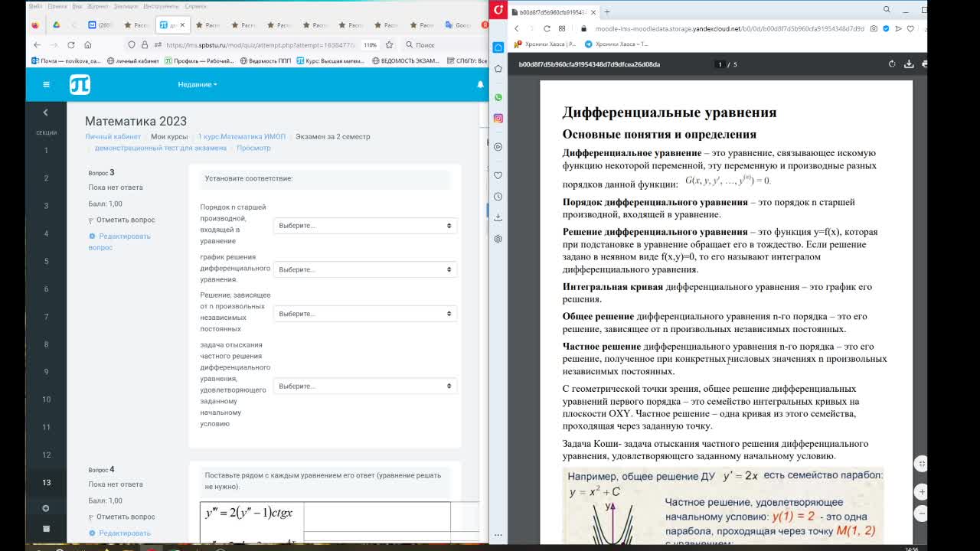The image size is (980, 551).
Task: Go back in Firefox history
Action: pyautogui.click(x=36, y=45)
